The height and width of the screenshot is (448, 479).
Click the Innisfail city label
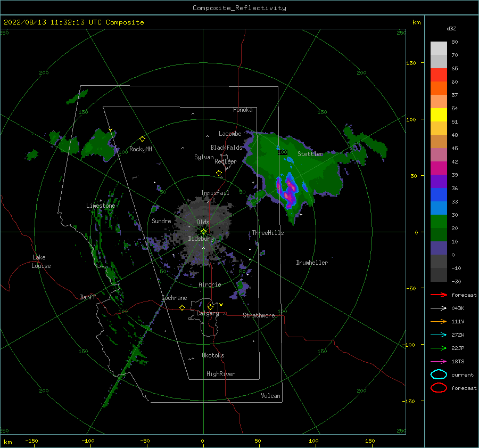215,193
